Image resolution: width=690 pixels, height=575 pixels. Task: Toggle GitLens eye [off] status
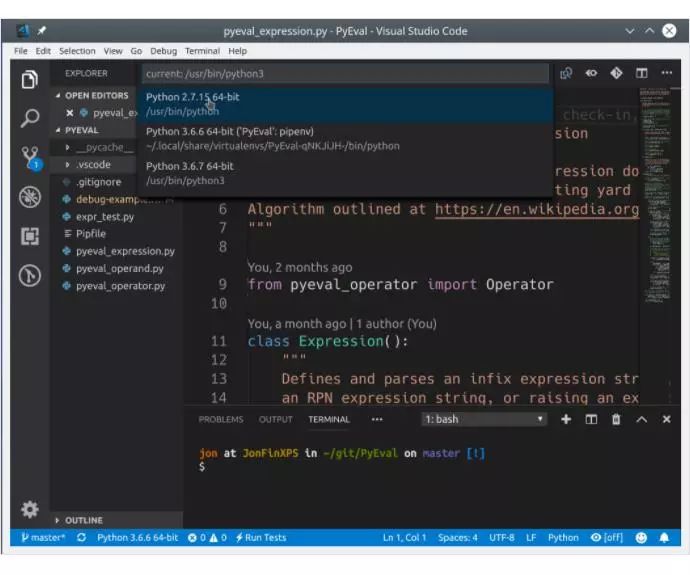click(x=607, y=538)
